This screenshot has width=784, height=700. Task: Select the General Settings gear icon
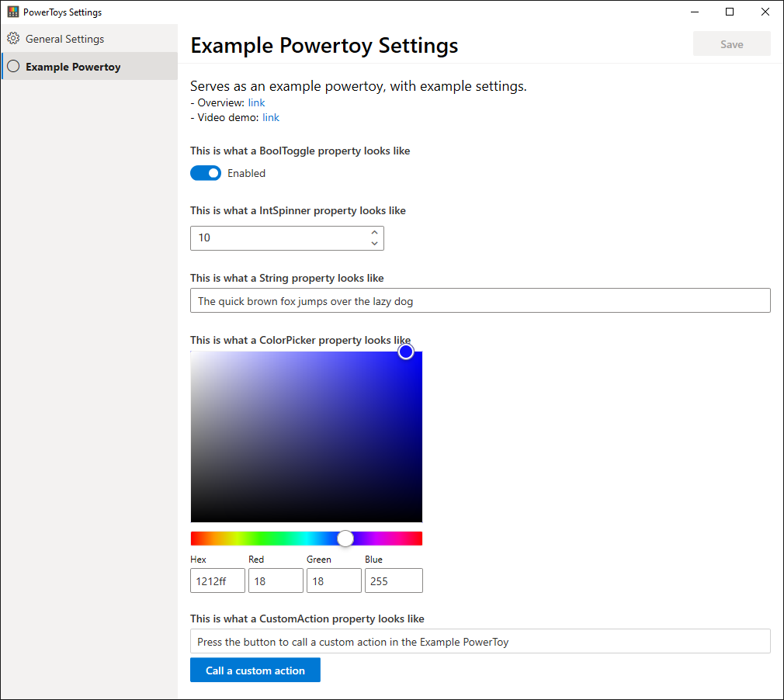[13, 38]
